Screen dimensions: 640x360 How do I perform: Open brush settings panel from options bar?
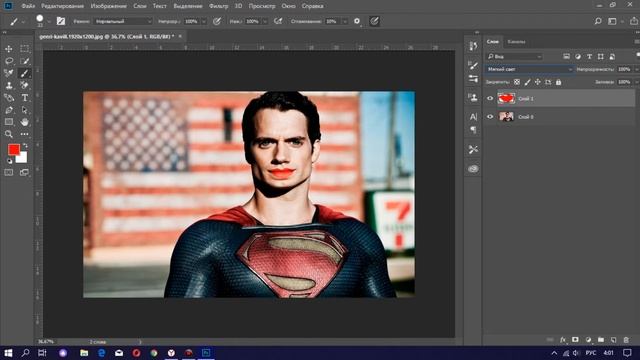tap(61, 21)
